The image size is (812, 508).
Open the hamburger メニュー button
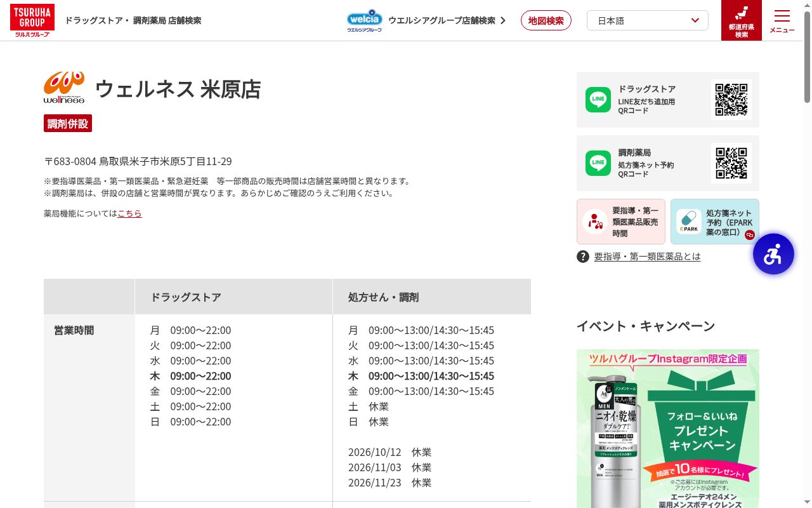pos(782,20)
